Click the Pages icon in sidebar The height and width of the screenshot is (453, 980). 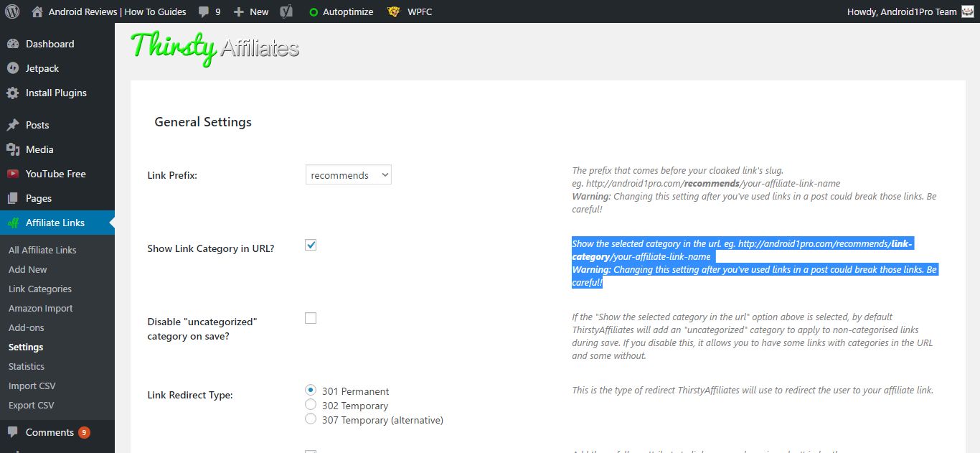13,198
